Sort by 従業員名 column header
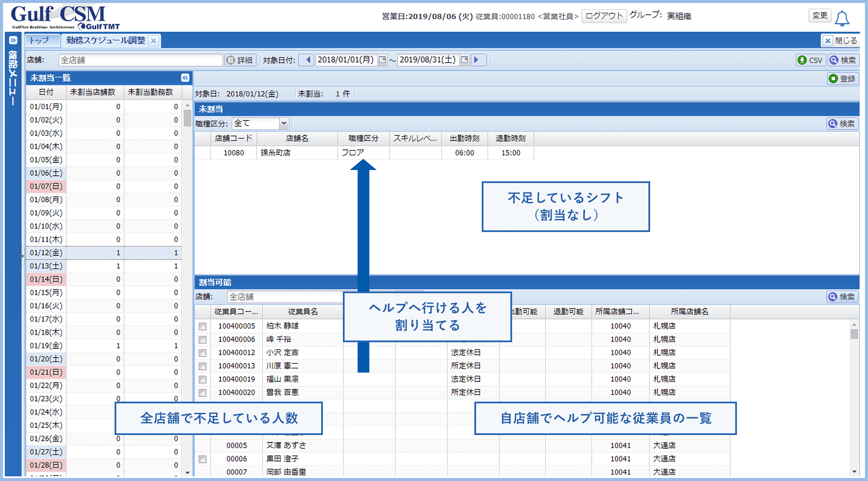Image resolution: width=868 pixels, height=481 pixels. pos(303,311)
